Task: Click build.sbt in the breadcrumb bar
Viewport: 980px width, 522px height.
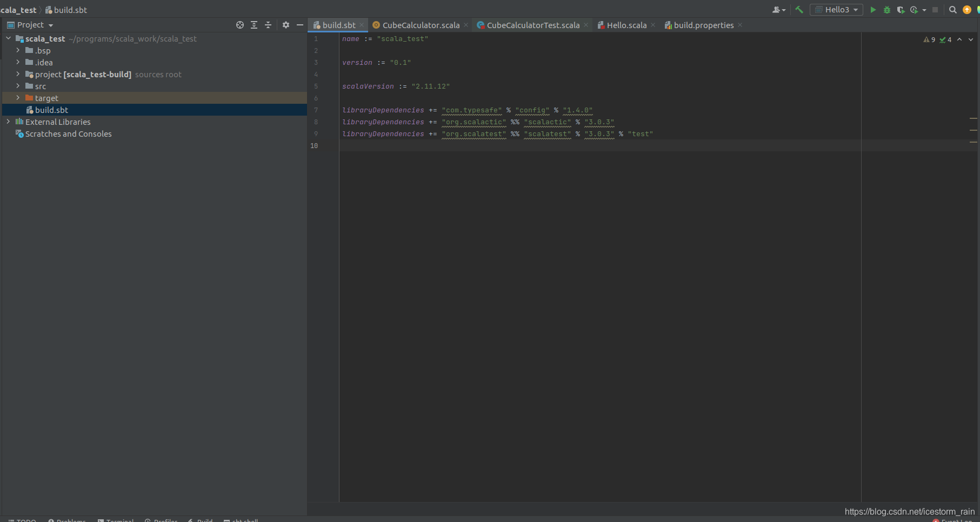Action: 66,10
